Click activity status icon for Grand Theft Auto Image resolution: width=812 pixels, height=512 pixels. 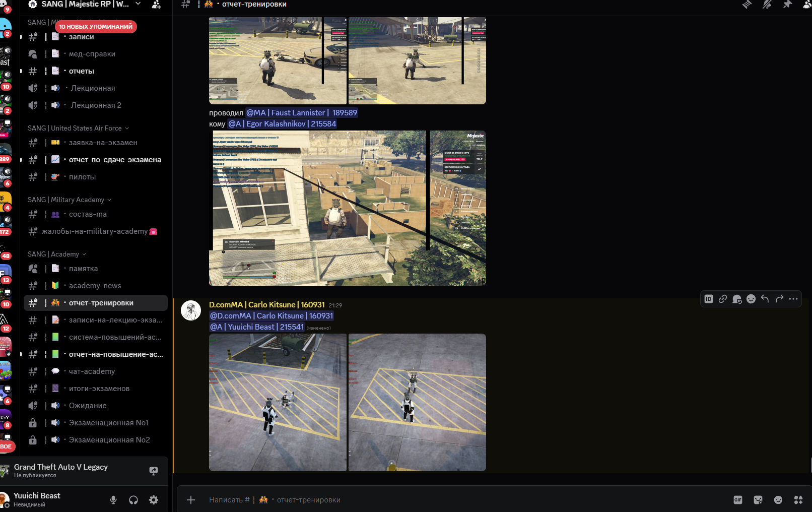pos(154,471)
